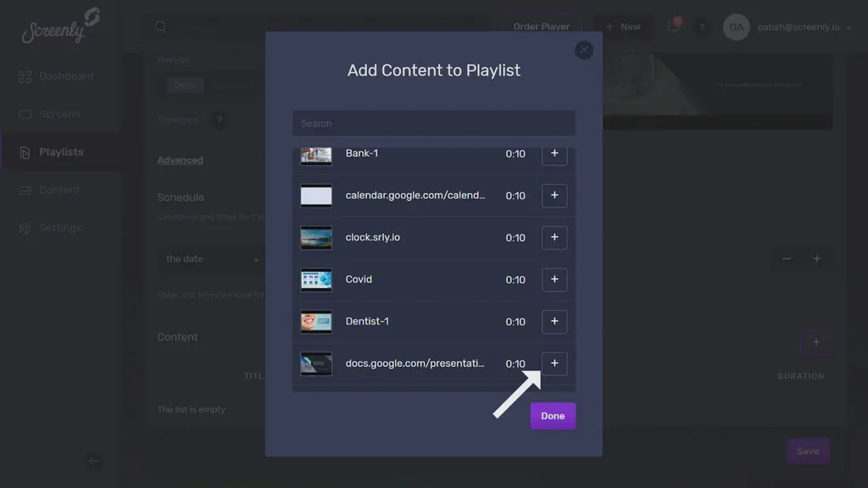Click the DA user avatar

click(x=736, y=27)
